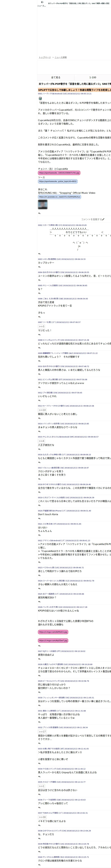Reply to post 0018 ゆうゆう arrow icon
111x868 pixels.
(39, 492)
